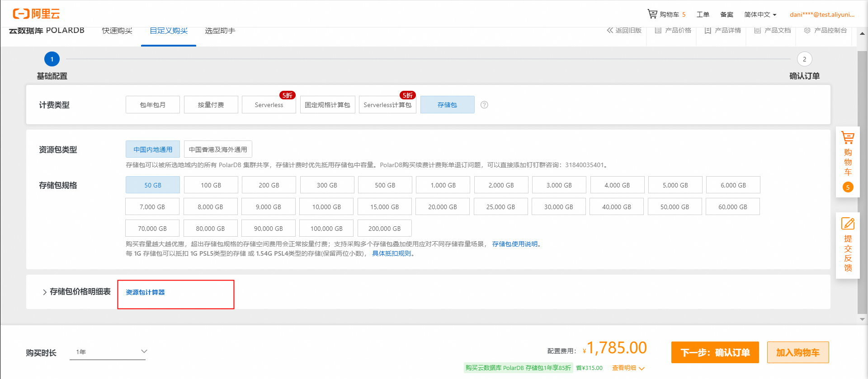The height and width of the screenshot is (379, 868).
Task: Select the 按量付费 billing type
Action: [x=211, y=105]
